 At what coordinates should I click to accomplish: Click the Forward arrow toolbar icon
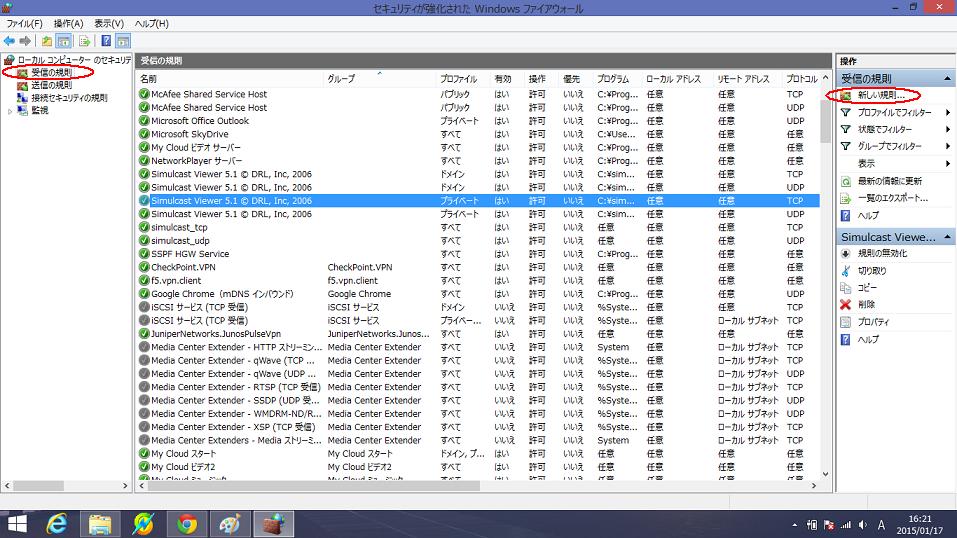point(25,41)
